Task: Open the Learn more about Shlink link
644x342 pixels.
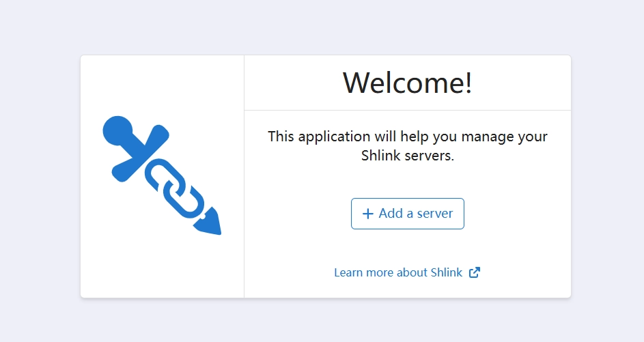Action: 399,272
